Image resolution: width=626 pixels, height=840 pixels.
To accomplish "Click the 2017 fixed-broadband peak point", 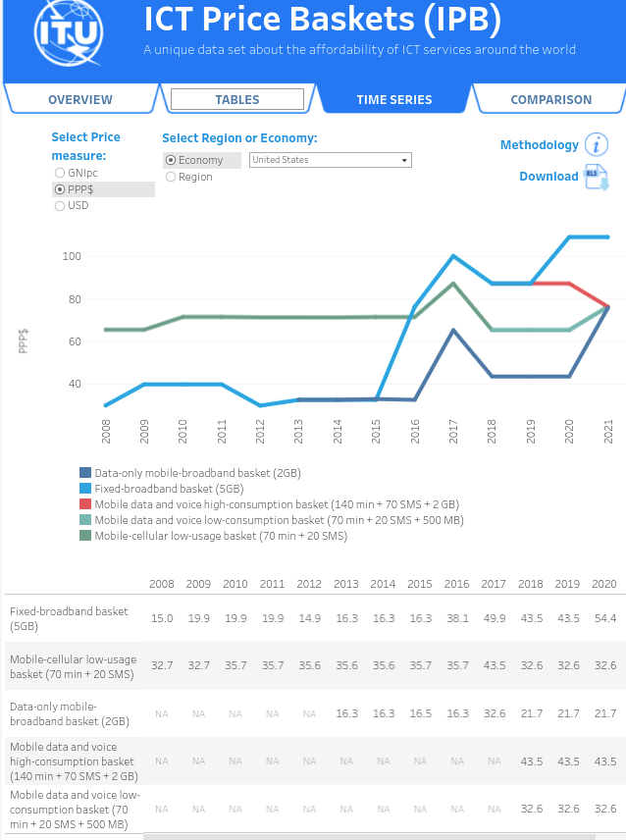I will click(453, 256).
